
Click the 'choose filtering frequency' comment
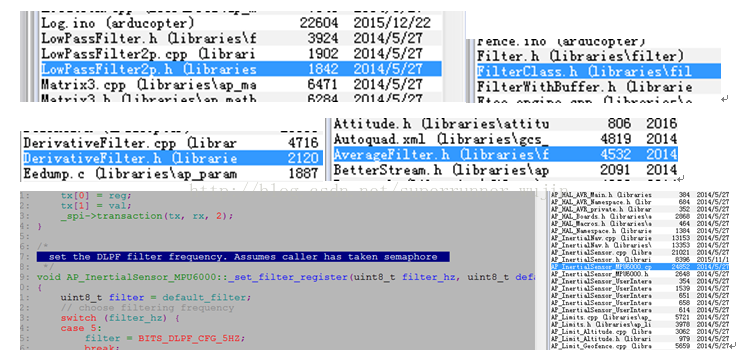click(x=147, y=308)
